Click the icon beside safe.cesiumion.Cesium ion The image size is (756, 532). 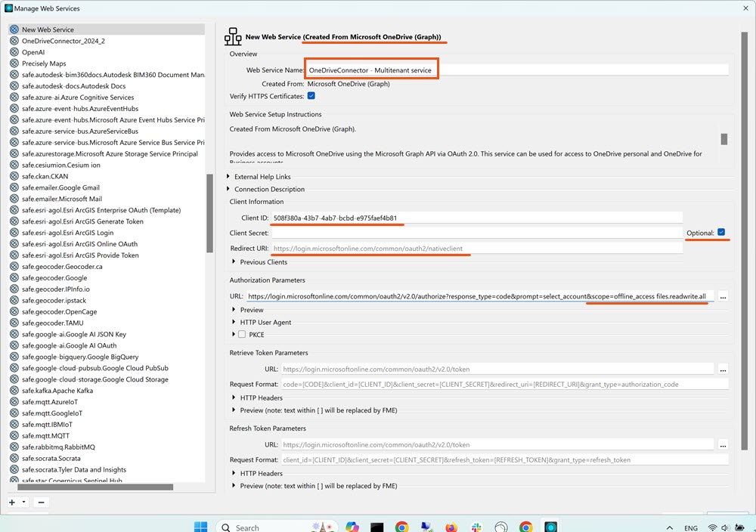tap(14, 165)
